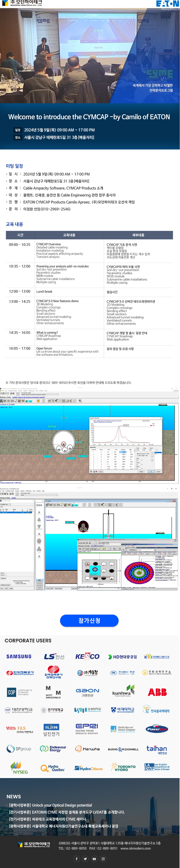
Task: Open the YouTube icon in footer
Action: 94,859
